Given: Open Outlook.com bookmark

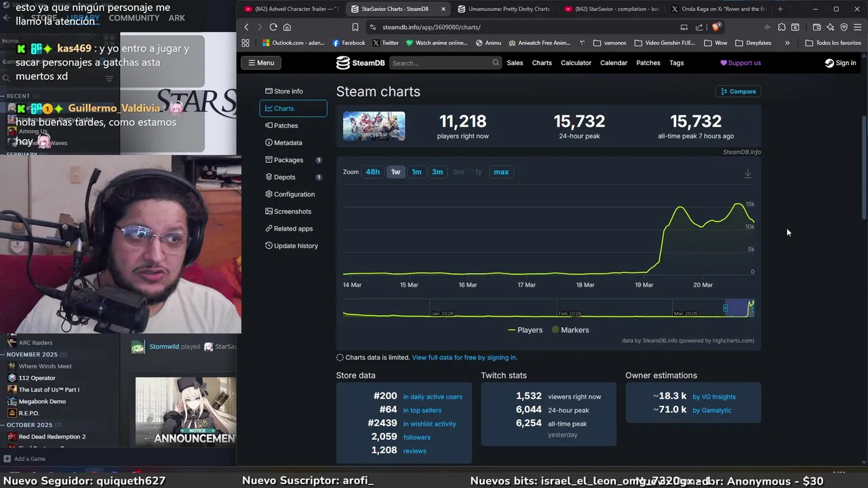Looking at the screenshot, I should point(294,43).
